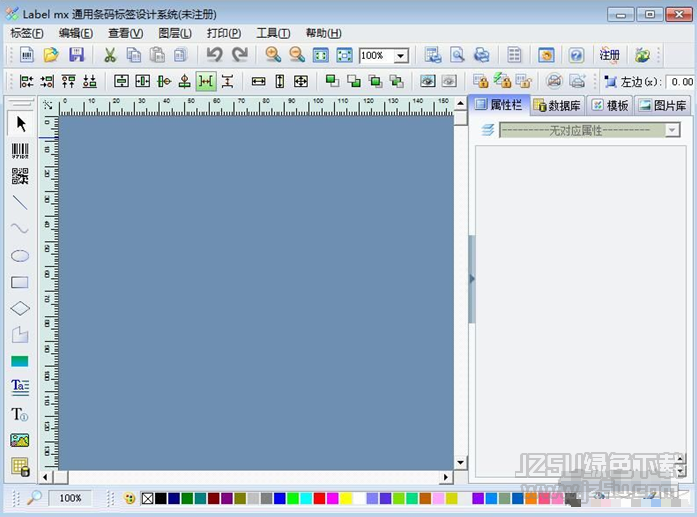Select the ellipse tool
This screenshot has width=697, height=517.
20,256
